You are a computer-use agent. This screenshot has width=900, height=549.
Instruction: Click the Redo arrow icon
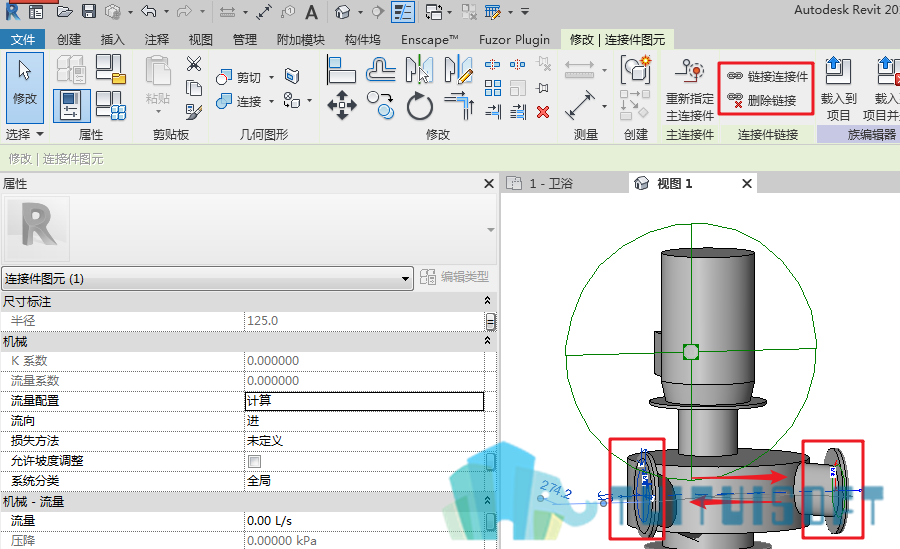point(184,11)
